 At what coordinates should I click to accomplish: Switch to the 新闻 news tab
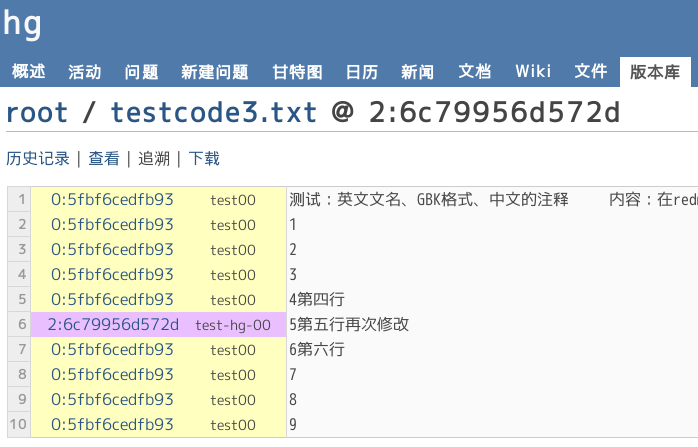click(417, 71)
